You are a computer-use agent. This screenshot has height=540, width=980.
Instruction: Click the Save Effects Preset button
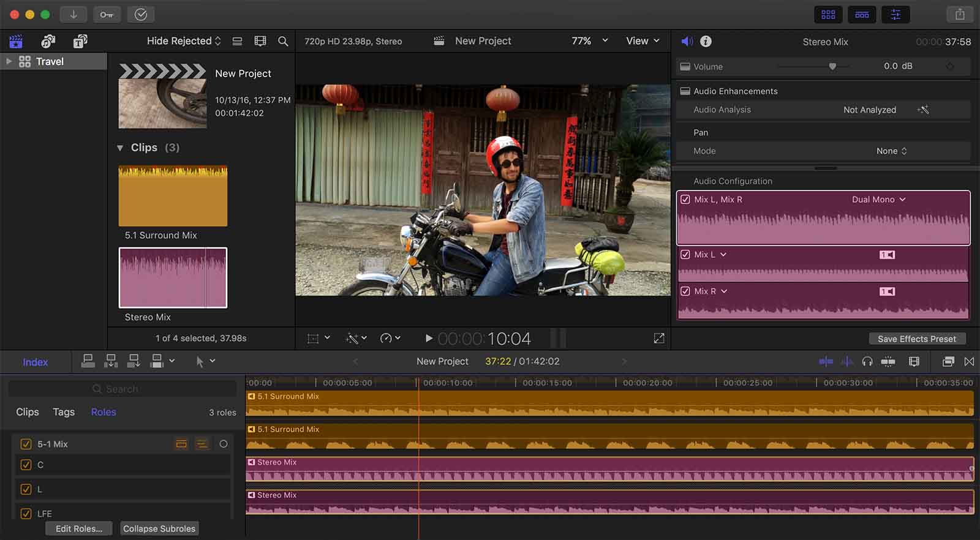click(916, 339)
